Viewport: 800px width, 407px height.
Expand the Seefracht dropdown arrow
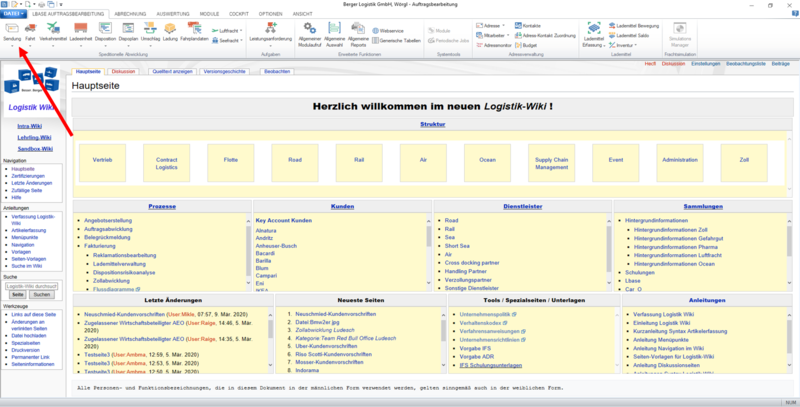coord(241,40)
